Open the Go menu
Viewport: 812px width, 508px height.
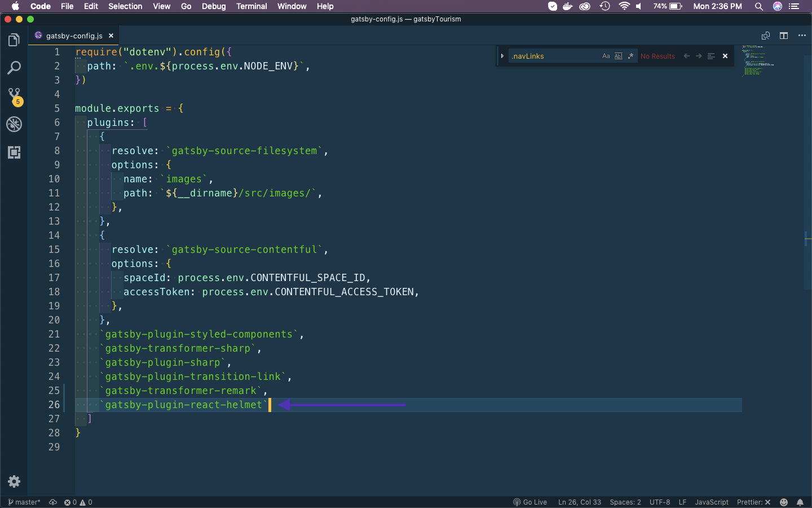coord(186,6)
